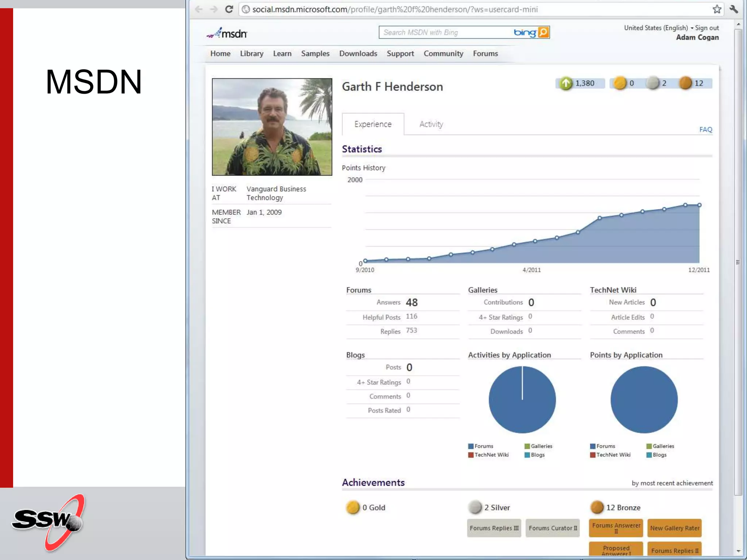Open the Support menu item
This screenshot has width=747, height=560.
(400, 54)
